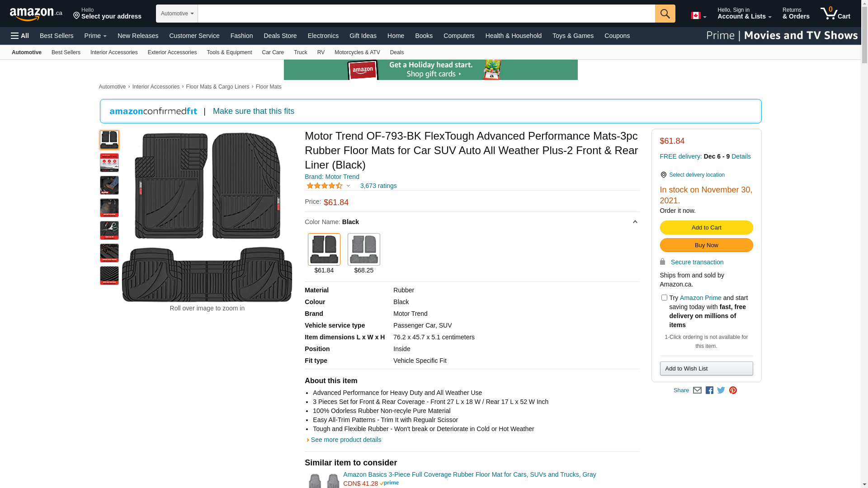Expand the star ratings breakdown arrow
The height and width of the screenshot is (488, 868).
[x=348, y=186]
